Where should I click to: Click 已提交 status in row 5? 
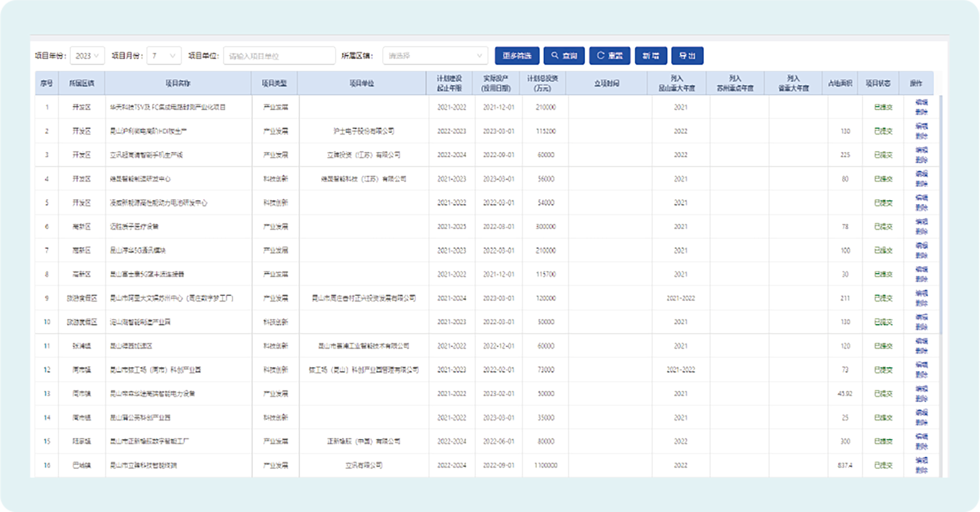click(883, 202)
